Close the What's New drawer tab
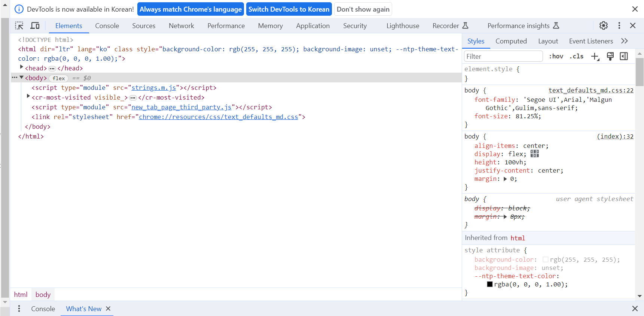 (x=108, y=309)
